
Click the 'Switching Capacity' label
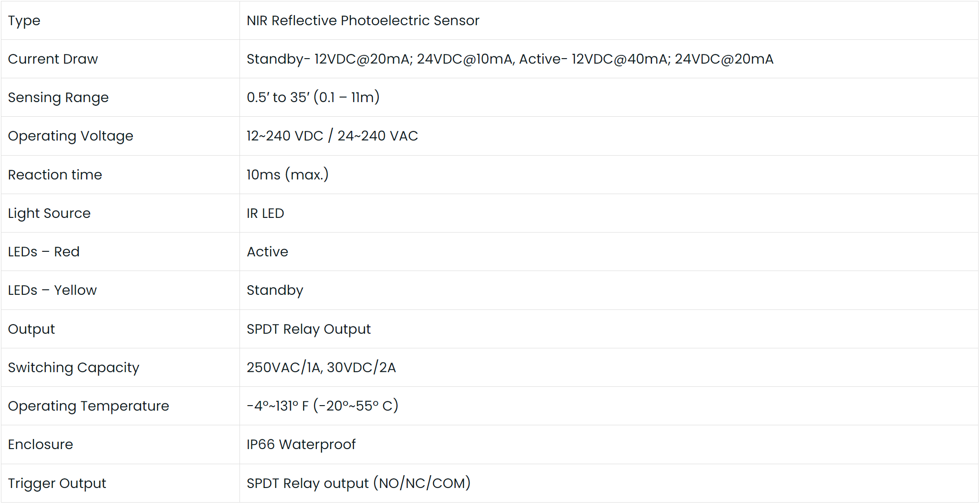(73, 368)
